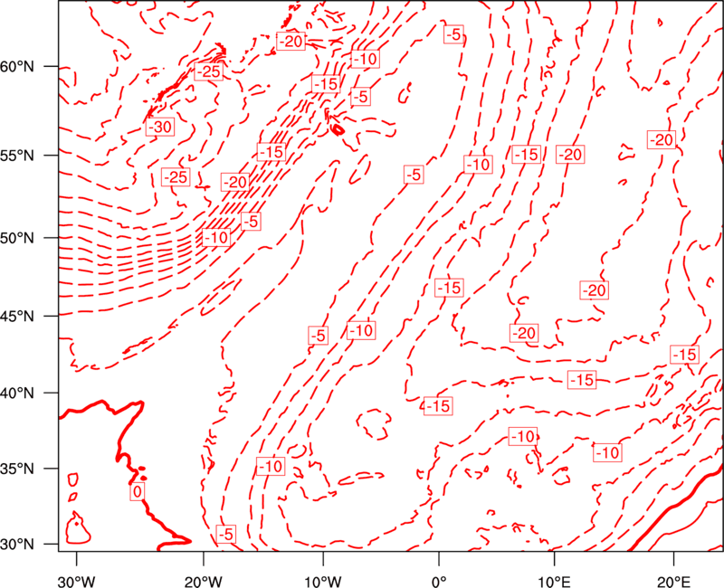Select the 45°N latitude axis label

[x=17, y=316]
